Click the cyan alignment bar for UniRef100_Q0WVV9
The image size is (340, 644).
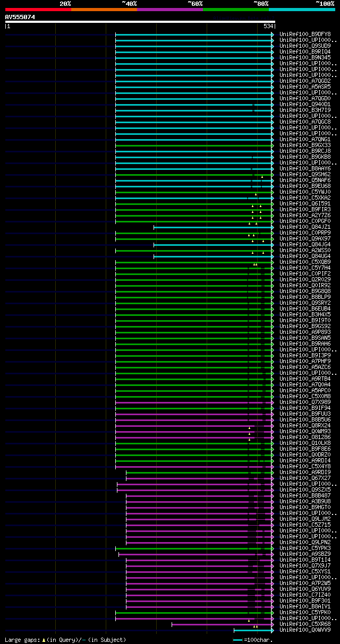[x=252, y=630]
